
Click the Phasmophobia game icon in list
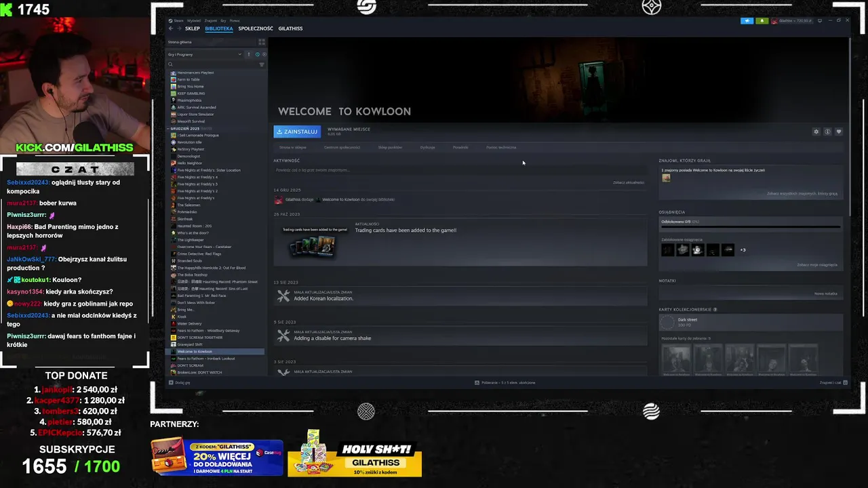[x=174, y=100]
